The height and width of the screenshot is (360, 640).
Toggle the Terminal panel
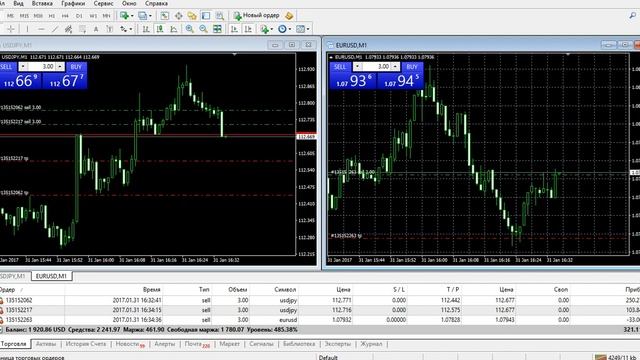206,16
